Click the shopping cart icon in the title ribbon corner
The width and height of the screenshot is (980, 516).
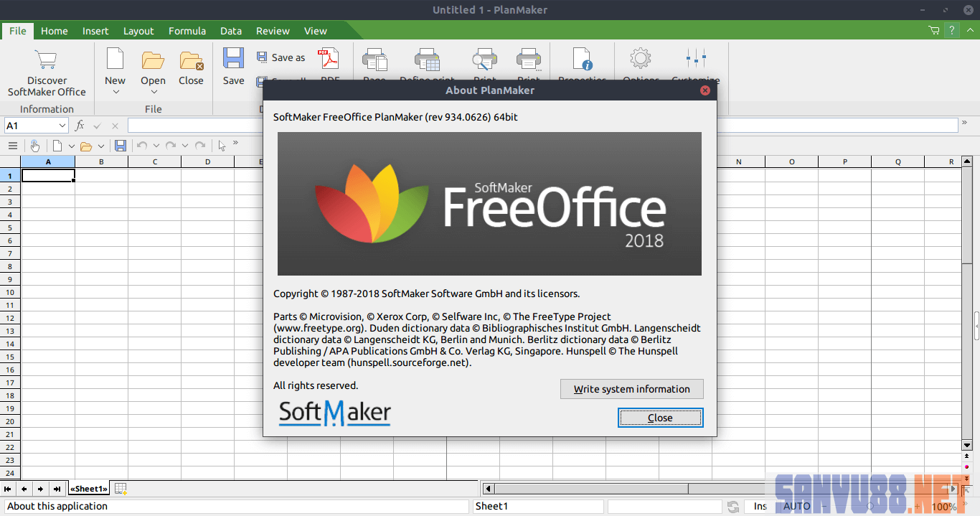coord(934,30)
